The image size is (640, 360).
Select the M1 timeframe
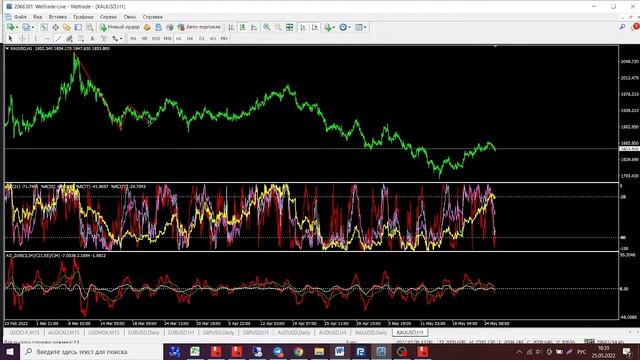[133, 38]
